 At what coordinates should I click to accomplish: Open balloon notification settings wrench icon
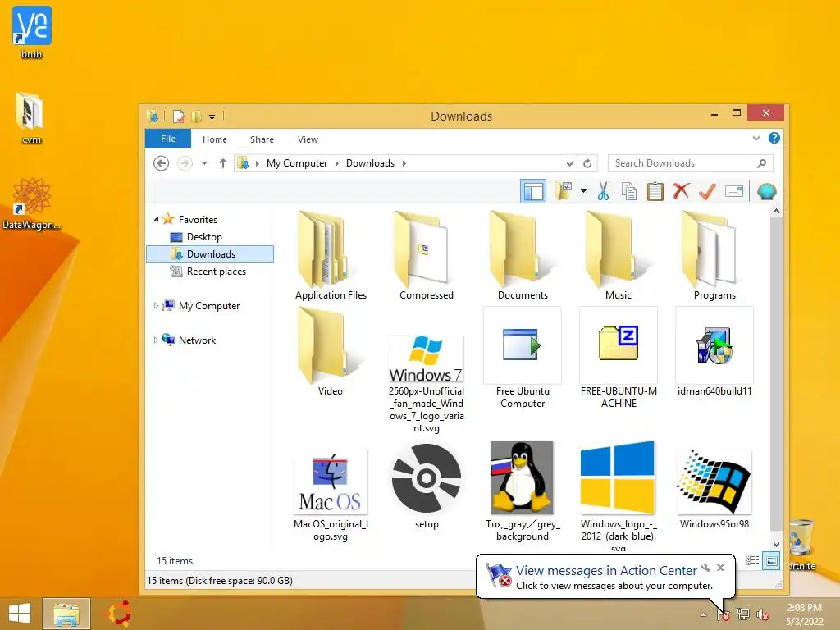[x=705, y=568]
